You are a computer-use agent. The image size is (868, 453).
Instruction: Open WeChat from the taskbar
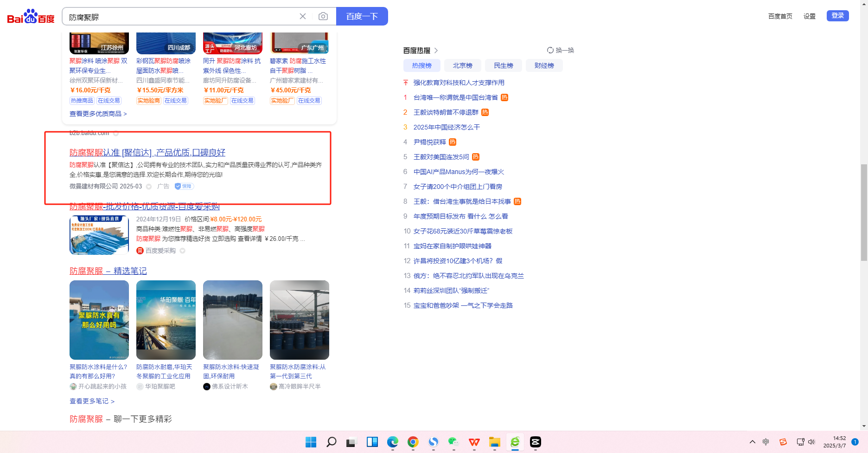453,442
